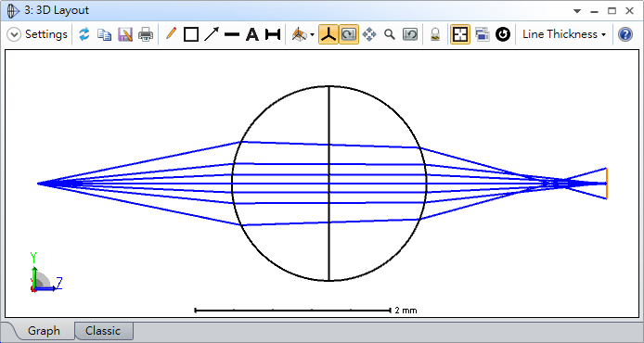Toggle the highlighted fixed aspect ratio button
This screenshot has height=343, width=644.
click(x=460, y=34)
